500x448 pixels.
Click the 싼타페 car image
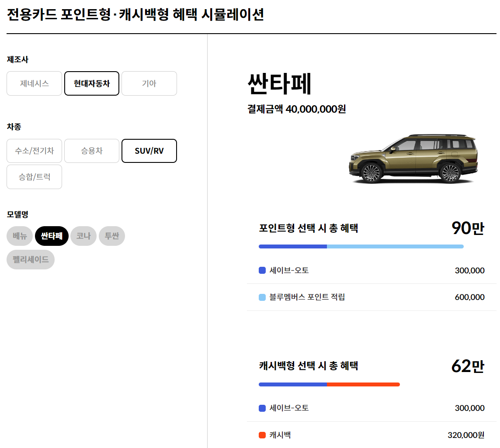pos(413,159)
